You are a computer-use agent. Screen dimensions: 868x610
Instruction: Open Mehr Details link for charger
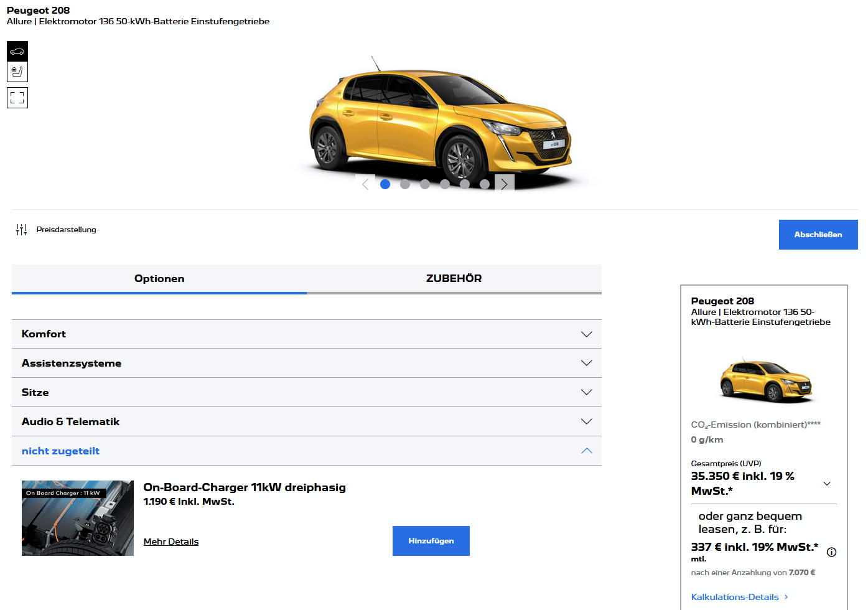click(171, 542)
